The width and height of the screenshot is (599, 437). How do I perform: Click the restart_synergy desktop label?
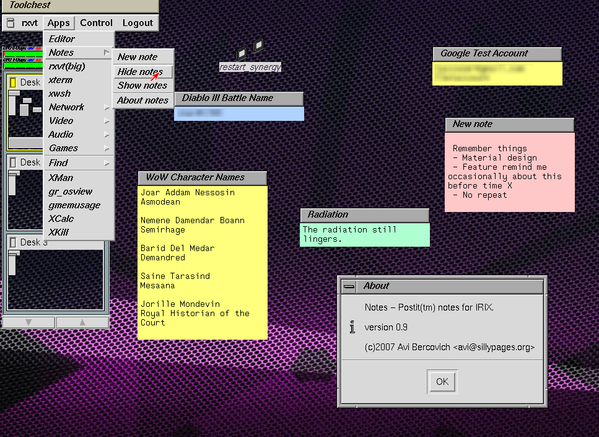(250, 67)
